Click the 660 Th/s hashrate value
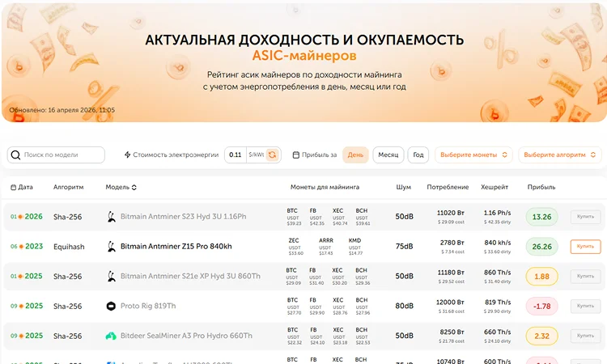The width and height of the screenshot is (607, 364). [498, 332]
